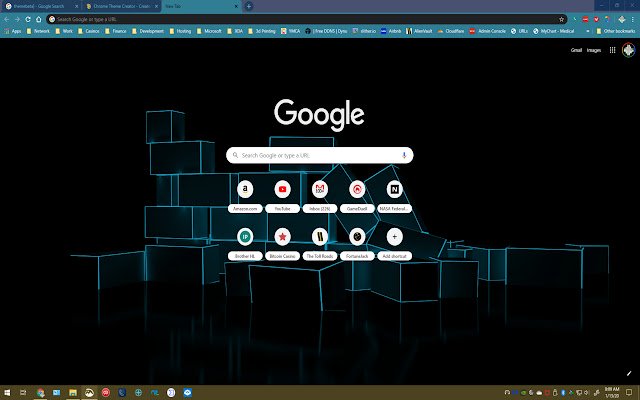Screen dimensions: 640x400
Task: Open the AlienVault bookmark
Action: 419,31
